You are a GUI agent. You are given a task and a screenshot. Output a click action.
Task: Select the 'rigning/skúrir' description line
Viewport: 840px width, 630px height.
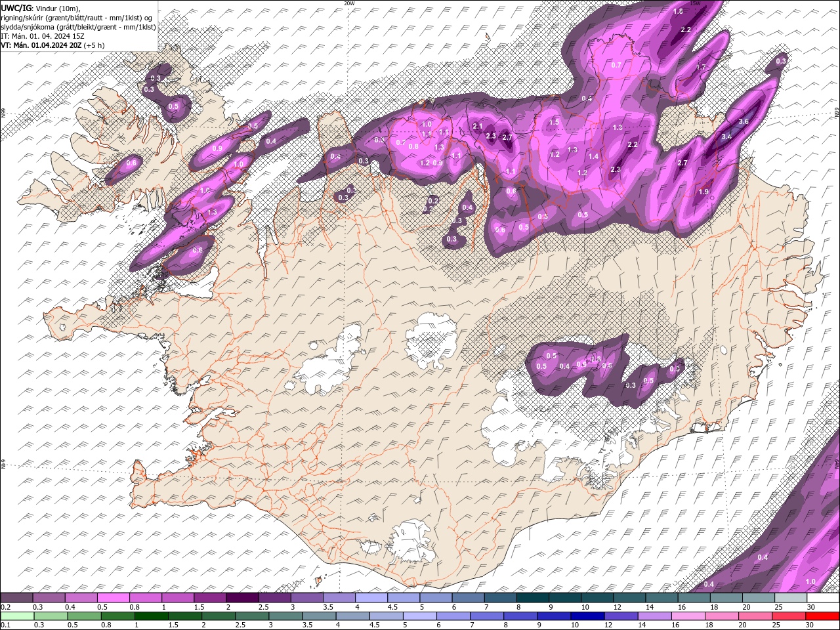pyautogui.click(x=77, y=18)
